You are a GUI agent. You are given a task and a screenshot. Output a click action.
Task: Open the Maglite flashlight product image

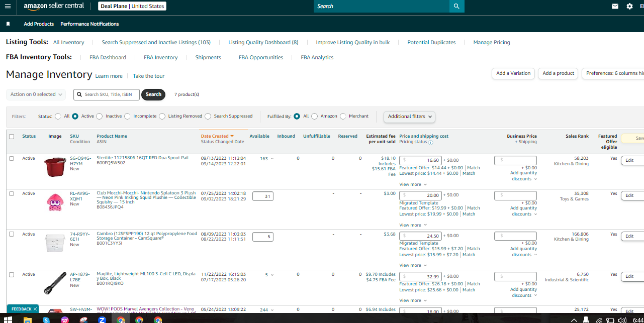pos(55,283)
